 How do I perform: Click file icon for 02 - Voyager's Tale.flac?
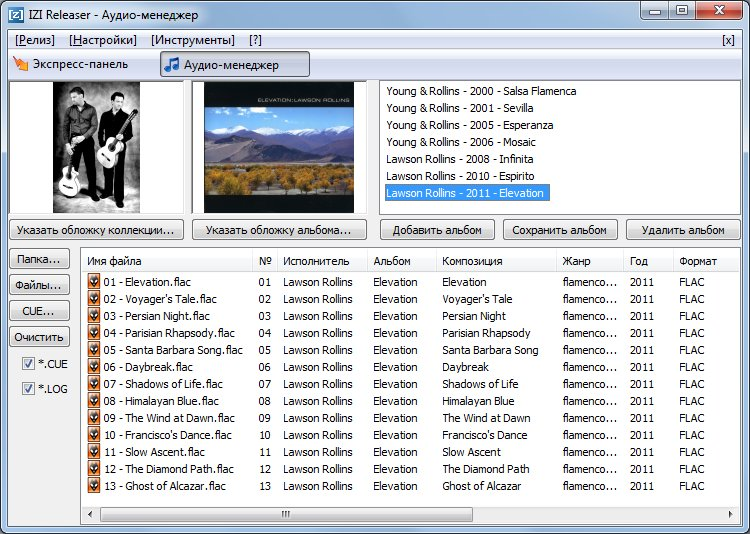click(94, 299)
